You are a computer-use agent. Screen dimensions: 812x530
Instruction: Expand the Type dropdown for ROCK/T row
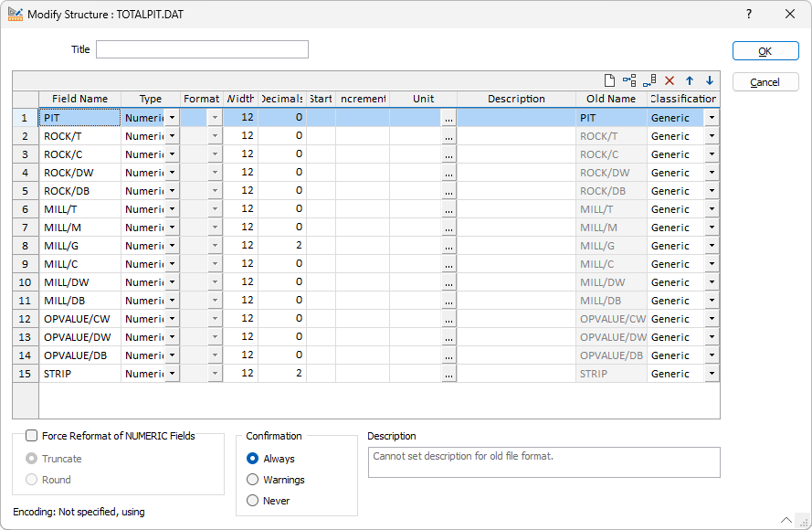(x=172, y=136)
